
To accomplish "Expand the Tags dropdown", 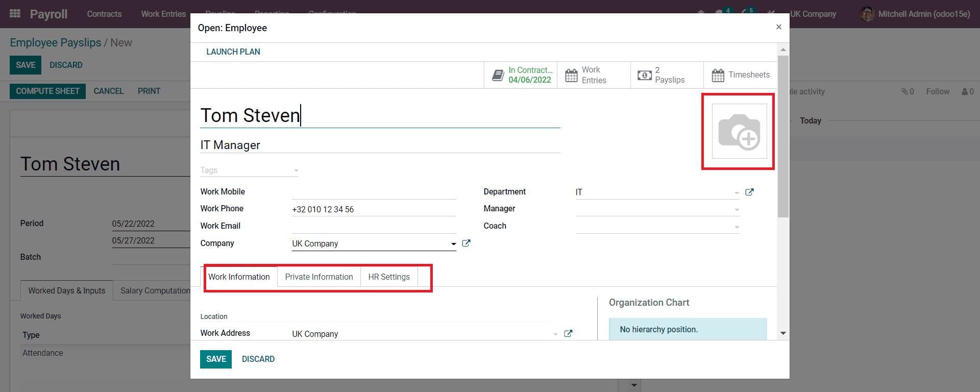I will click(296, 170).
